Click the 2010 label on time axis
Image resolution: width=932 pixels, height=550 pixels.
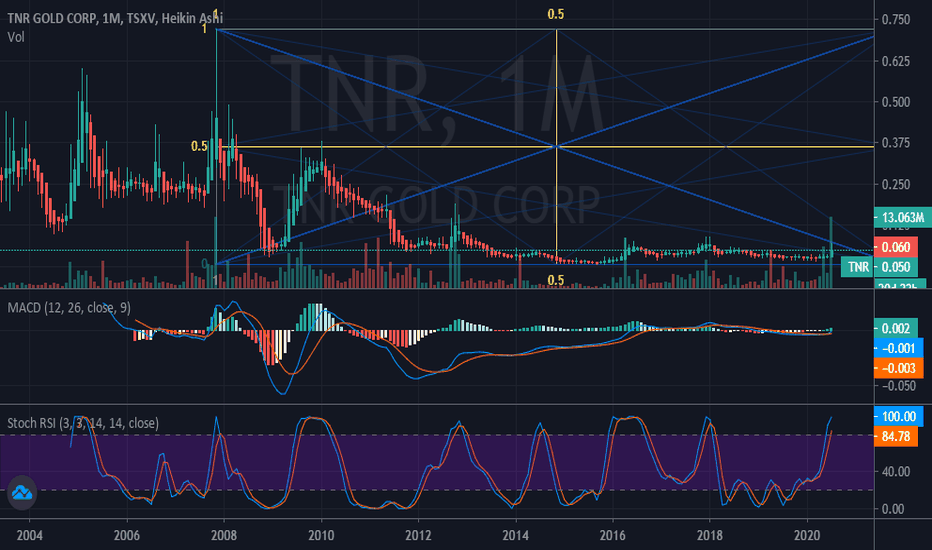coord(321,535)
